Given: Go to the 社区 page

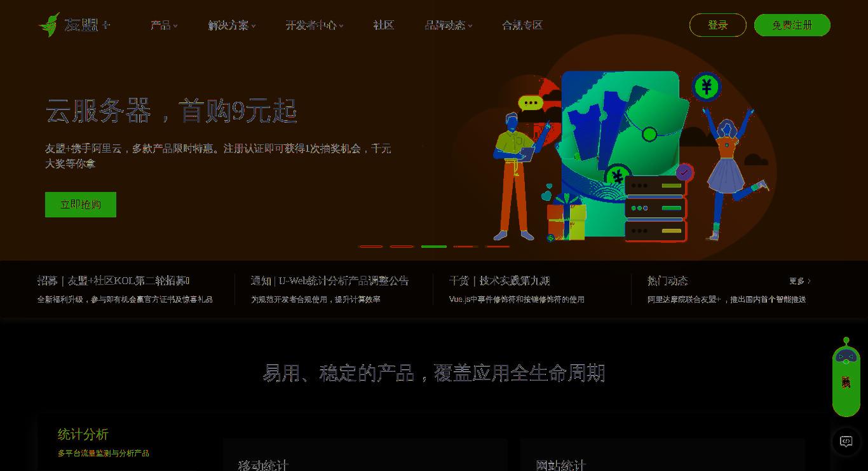Looking at the screenshot, I should [384, 25].
